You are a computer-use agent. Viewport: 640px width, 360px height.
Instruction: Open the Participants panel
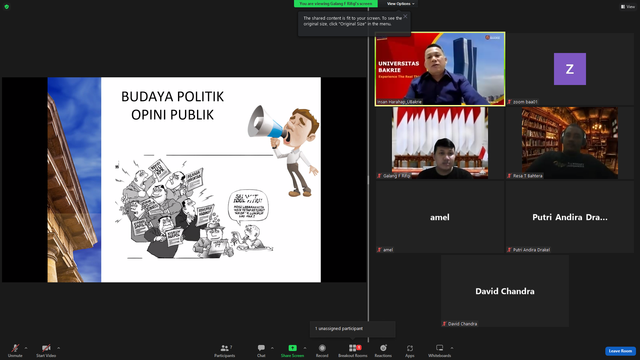(224, 350)
